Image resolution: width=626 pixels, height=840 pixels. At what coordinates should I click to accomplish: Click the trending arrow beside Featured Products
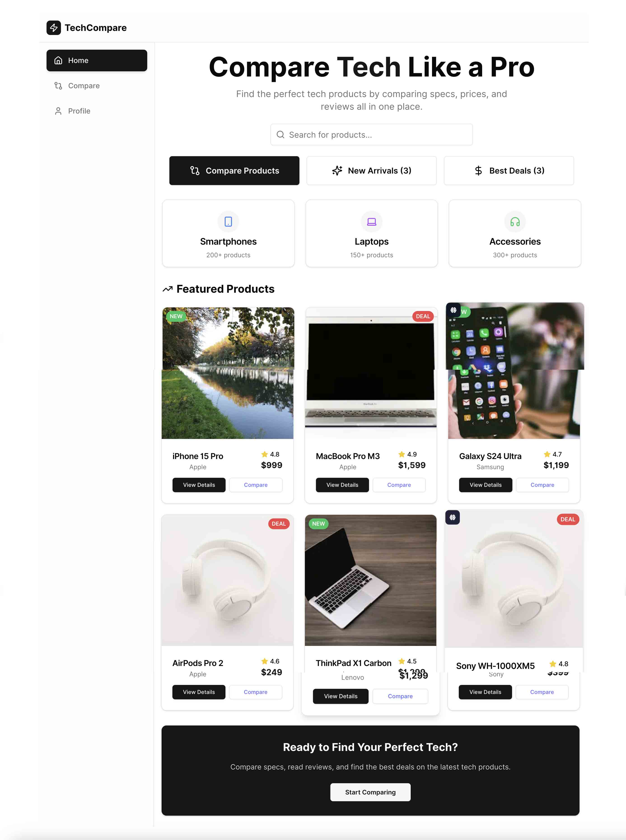pos(168,289)
